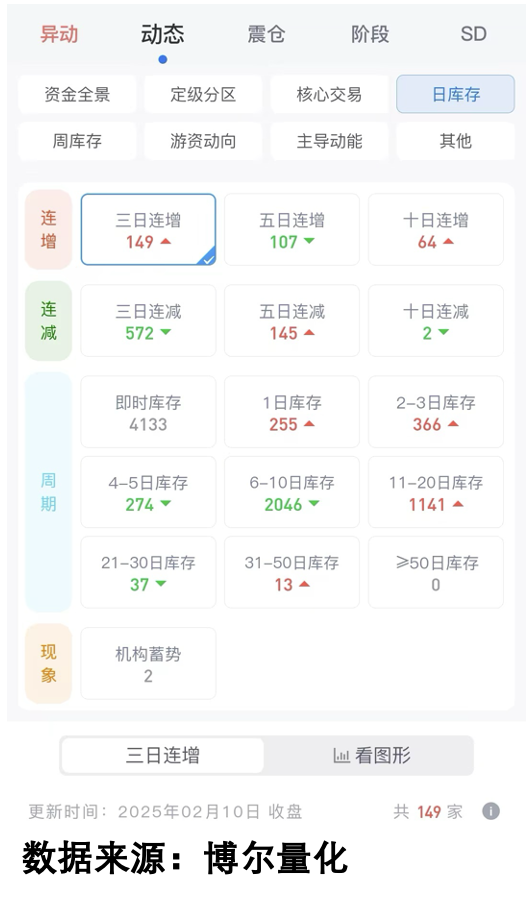Select the 十日连增 card
532x904 pixels.
click(436, 229)
